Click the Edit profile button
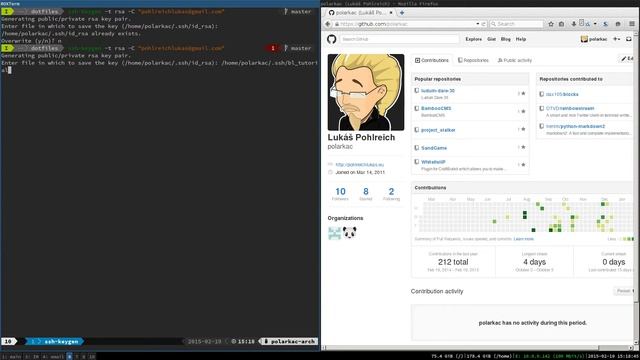The height and width of the screenshot is (360, 640). (627, 59)
